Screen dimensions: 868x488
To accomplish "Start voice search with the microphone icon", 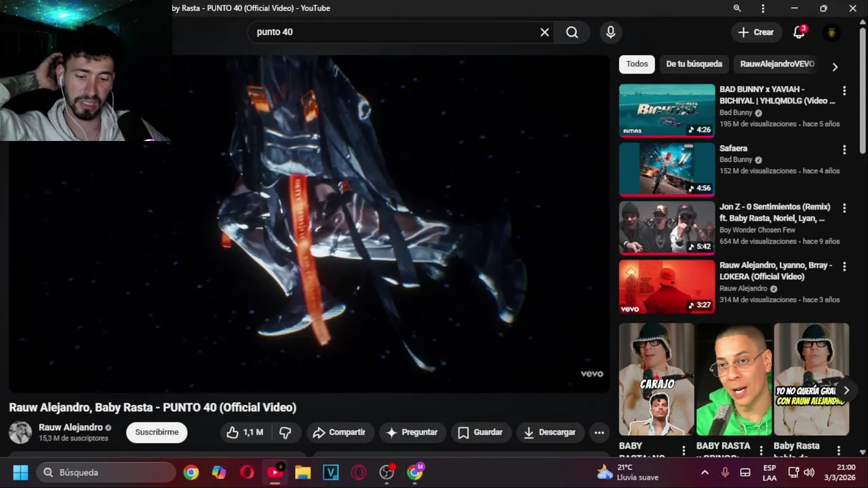I will click(x=610, y=32).
